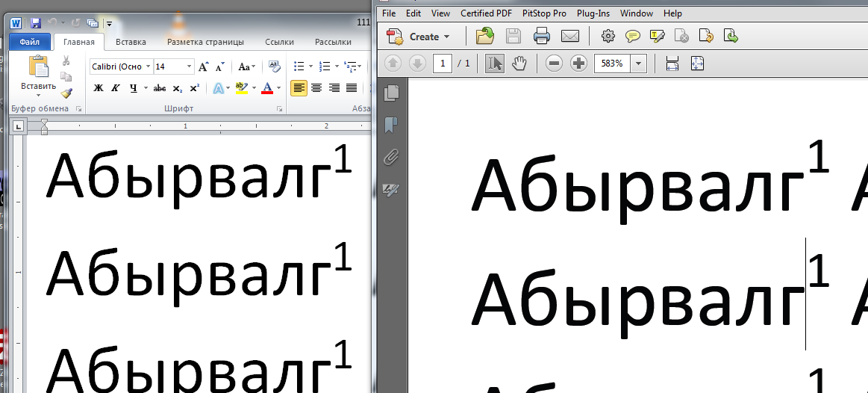Apply the red font color in Word
This screenshot has width=868, height=393.
(267, 88)
